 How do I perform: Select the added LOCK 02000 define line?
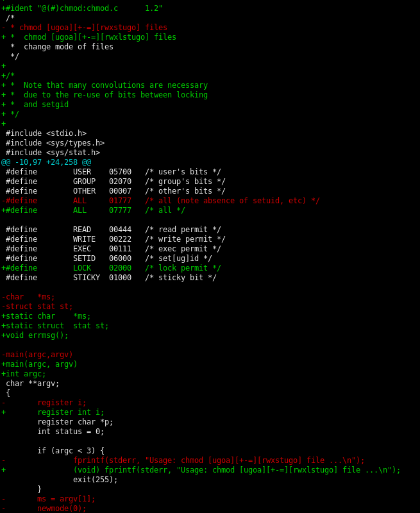point(112,268)
